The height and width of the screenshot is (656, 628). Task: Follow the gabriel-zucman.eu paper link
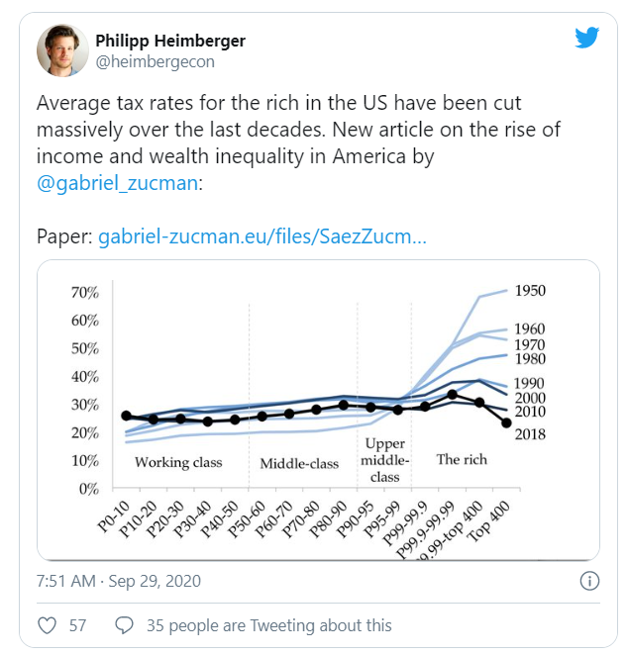262,237
